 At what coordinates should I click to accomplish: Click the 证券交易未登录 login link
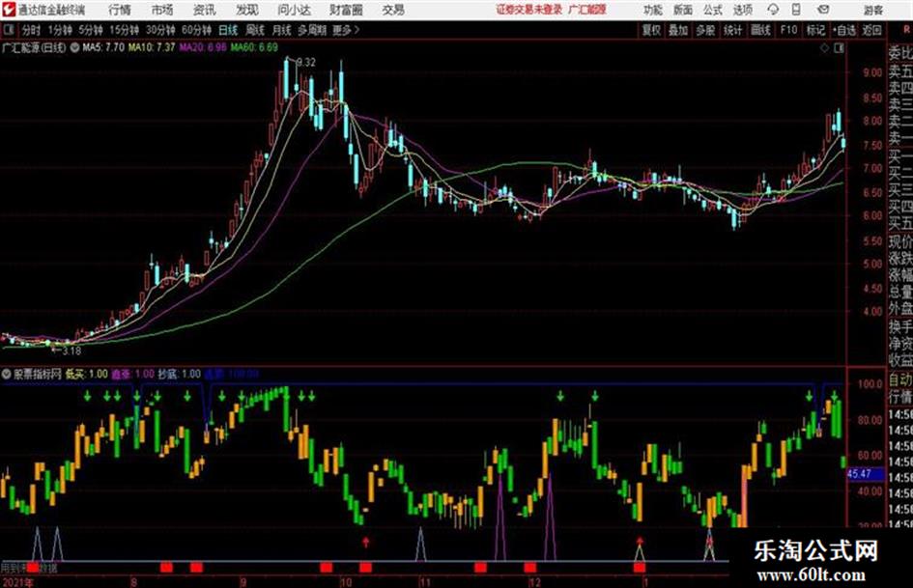[x=528, y=10]
